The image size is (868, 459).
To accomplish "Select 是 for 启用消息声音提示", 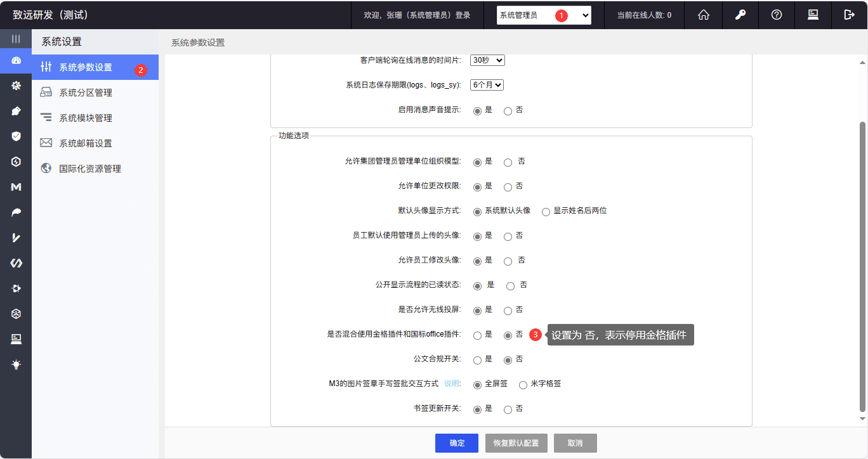I will pos(477,111).
